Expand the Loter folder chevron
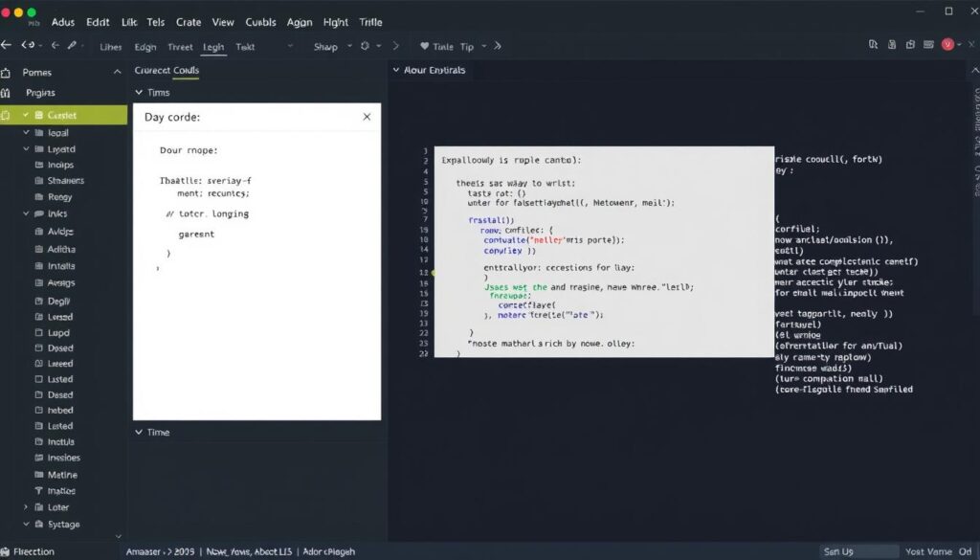Viewport: 980px width, 560px height. (26, 507)
